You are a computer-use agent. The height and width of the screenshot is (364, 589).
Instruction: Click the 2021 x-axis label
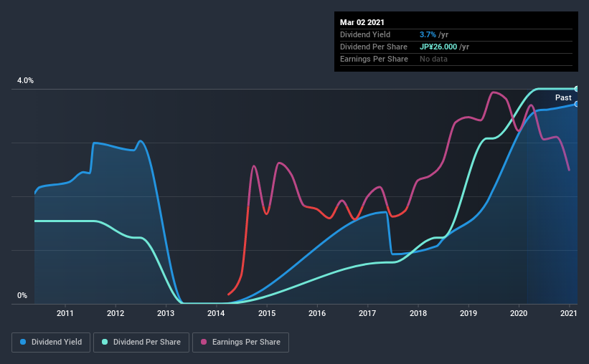(x=569, y=313)
